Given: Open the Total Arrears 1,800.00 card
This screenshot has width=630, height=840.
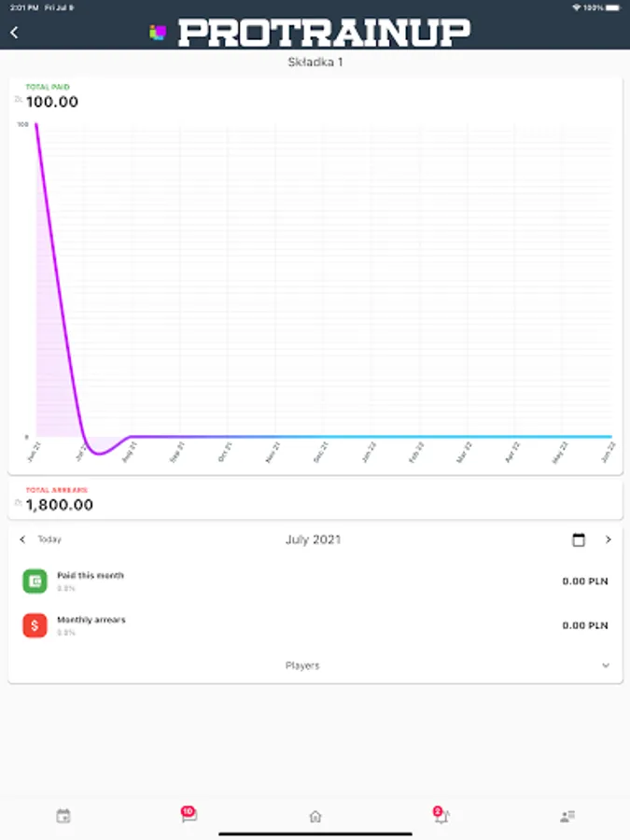Looking at the screenshot, I should pos(315,499).
